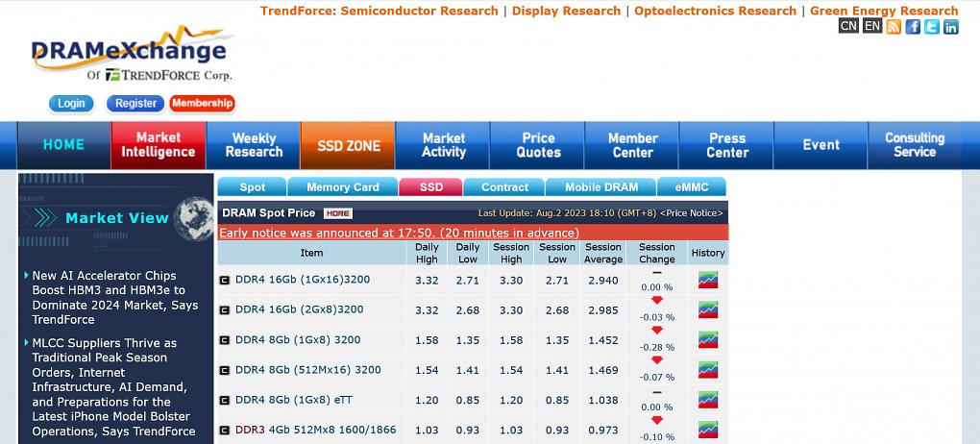The width and height of the screenshot is (980, 444).
Task: Select the eMMC tab
Action: [x=691, y=187]
